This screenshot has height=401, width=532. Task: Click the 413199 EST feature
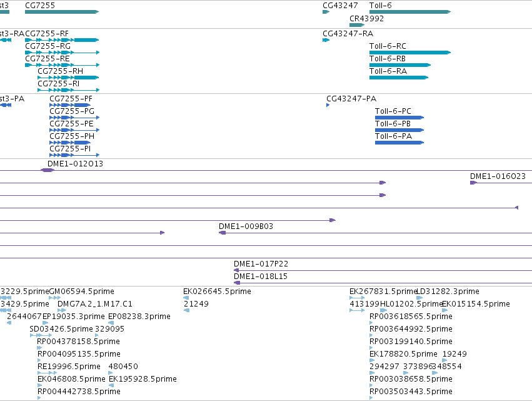[x=357, y=310]
